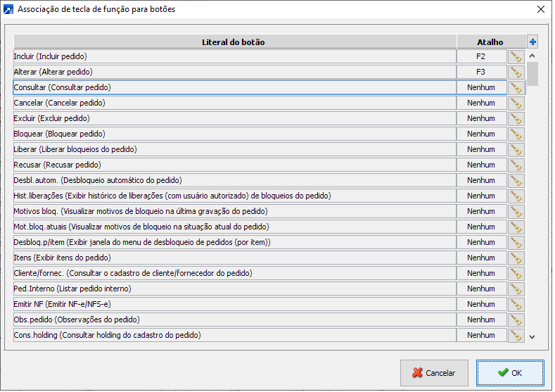The height and width of the screenshot is (392, 555).
Task: Clear shortcut for Cons.holding row
Action: coord(516,335)
